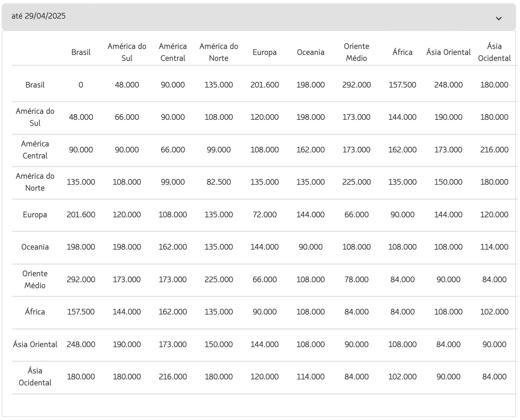Click '150.000' in the Ásia Oriental row
520x420 pixels.
point(219,344)
